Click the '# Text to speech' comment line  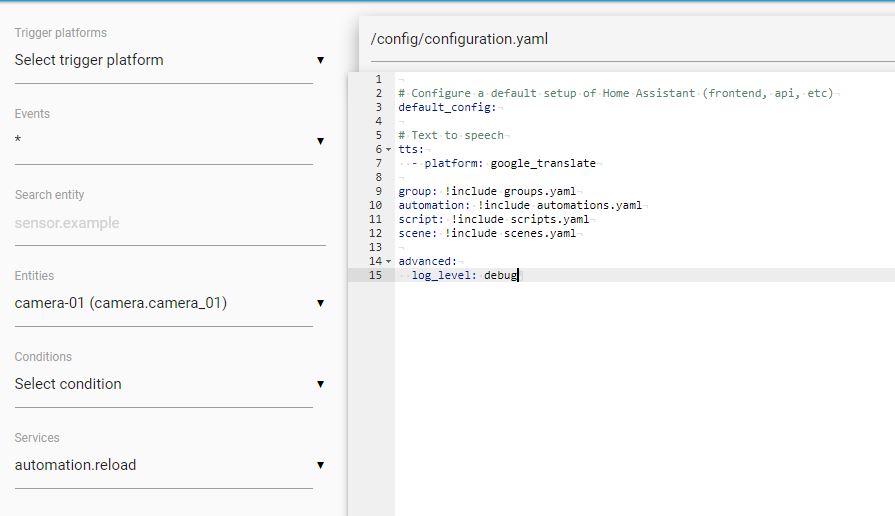tap(451, 135)
